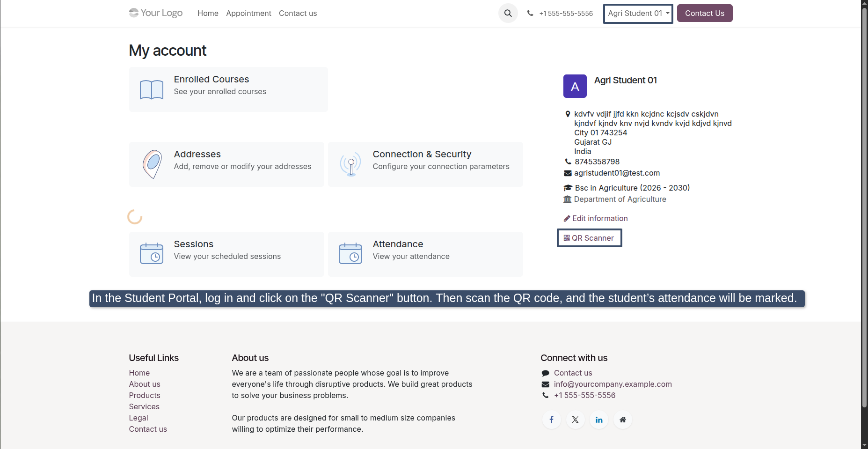This screenshot has width=868, height=450.
Task: Click the Sessions calendar clock icon
Action: click(152, 253)
